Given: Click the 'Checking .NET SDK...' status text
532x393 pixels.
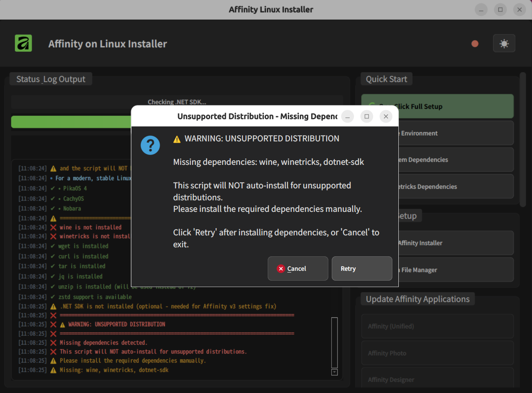Looking at the screenshot, I should 177,102.
